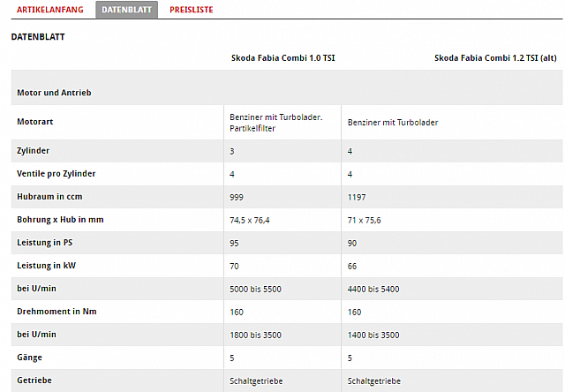Click the 5000 bis 5500 rpm value
565x392 pixels.
point(255,290)
